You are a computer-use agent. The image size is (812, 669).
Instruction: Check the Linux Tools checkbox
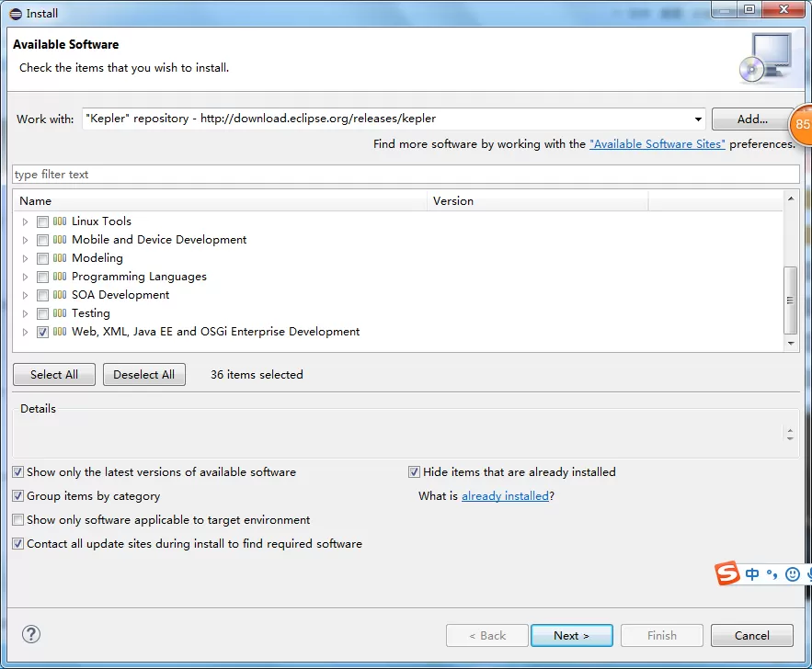(42, 222)
